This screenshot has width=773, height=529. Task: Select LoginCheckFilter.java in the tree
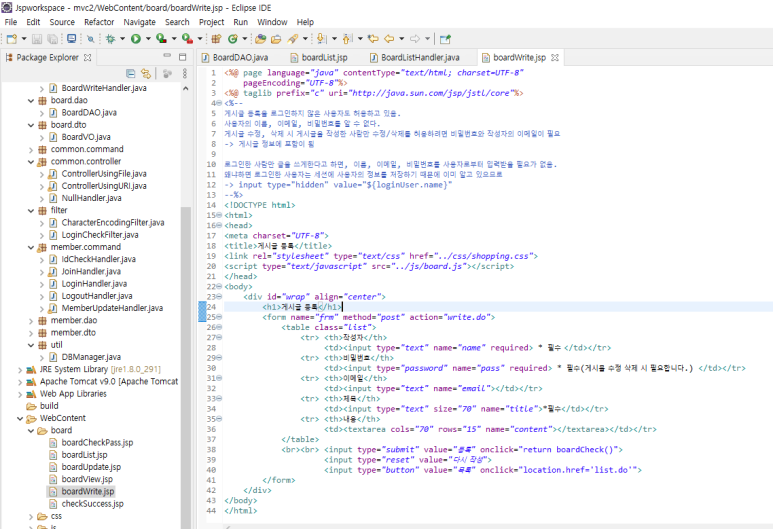click(x=94, y=235)
